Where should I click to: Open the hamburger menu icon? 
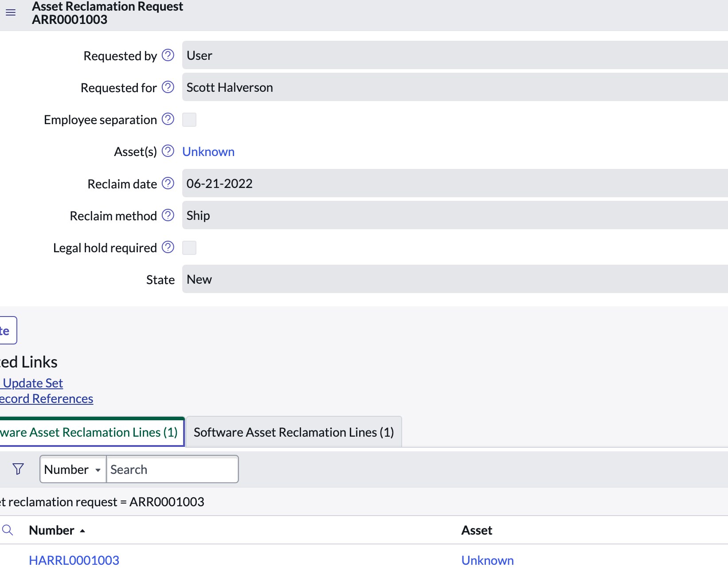coord(11,12)
